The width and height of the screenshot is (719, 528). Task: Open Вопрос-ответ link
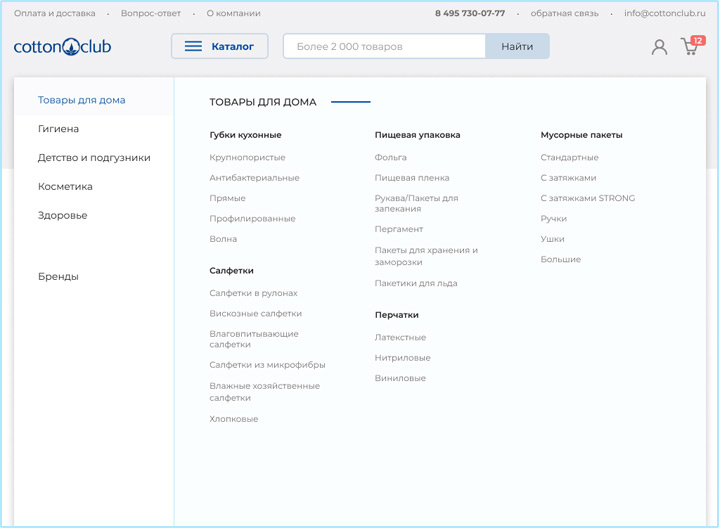151,13
